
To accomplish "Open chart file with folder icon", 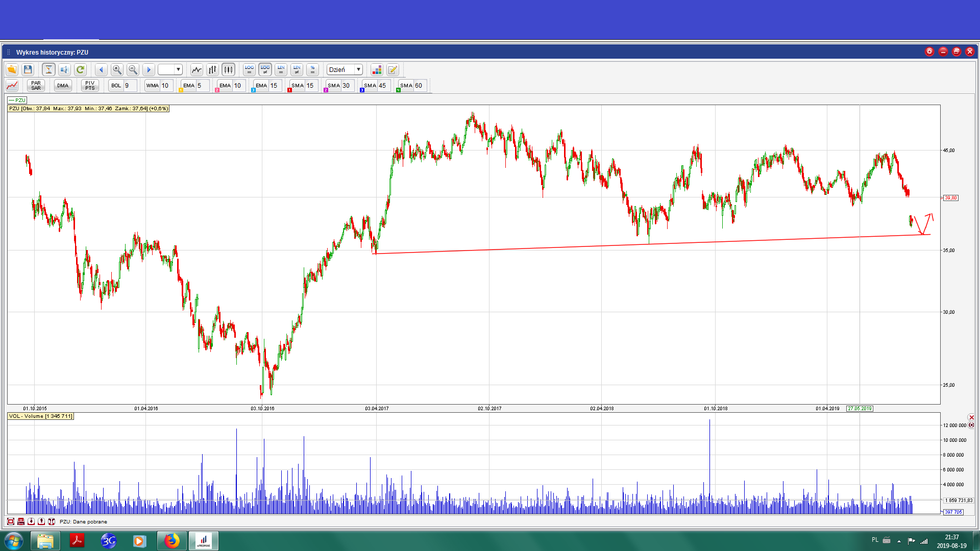I will [x=12, y=69].
